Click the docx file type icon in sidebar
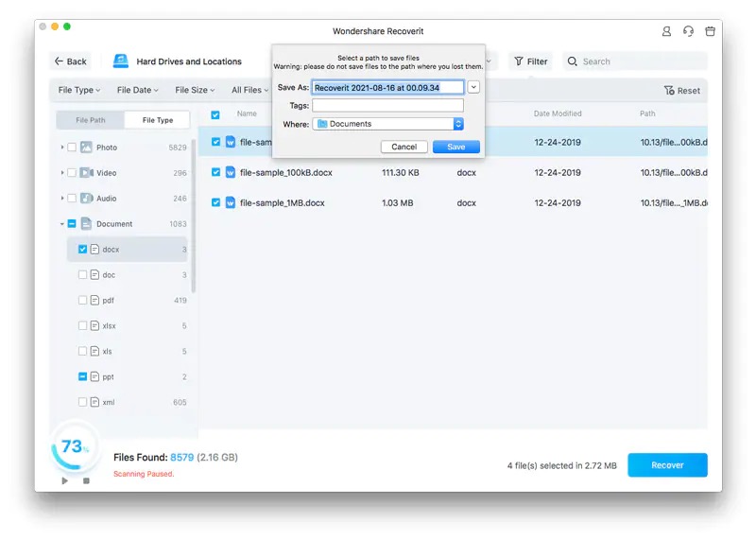This screenshot has height=540, width=756. tap(94, 250)
